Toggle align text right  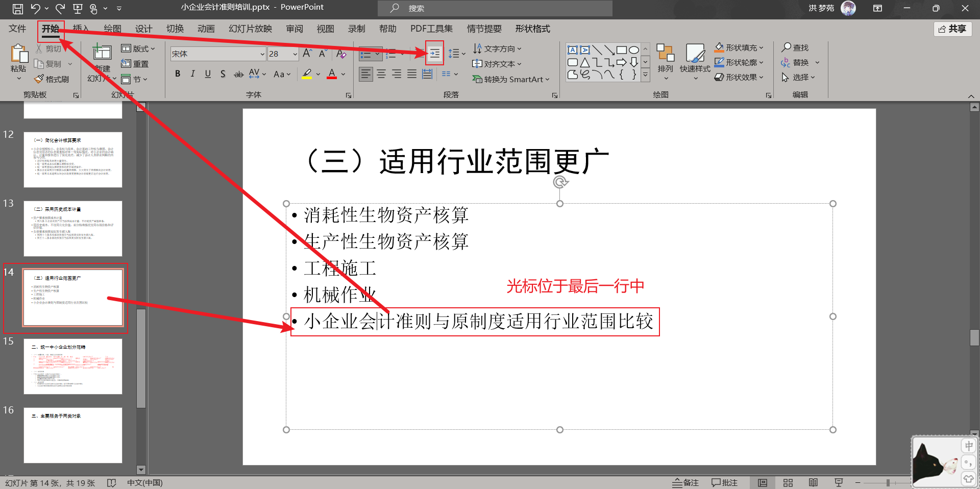(397, 74)
